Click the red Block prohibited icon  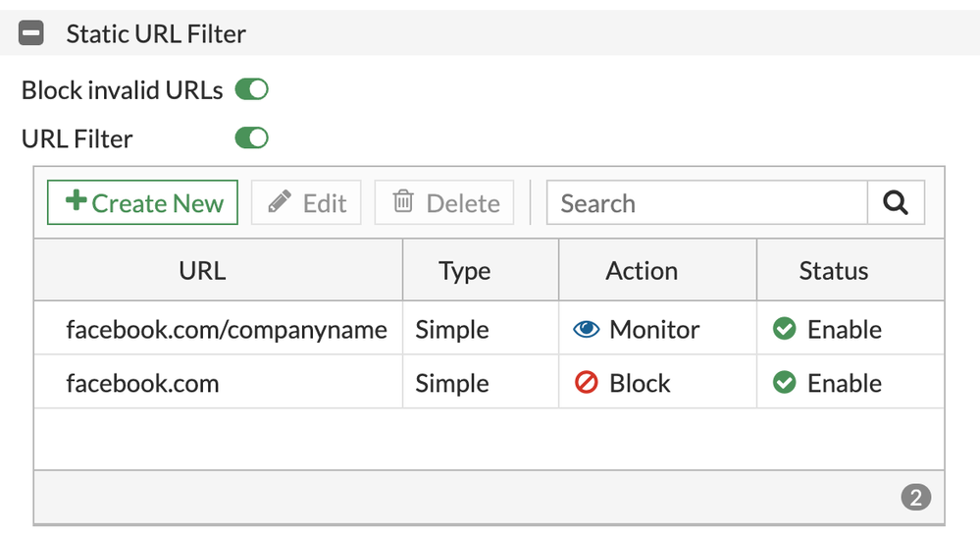click(587, 383)
